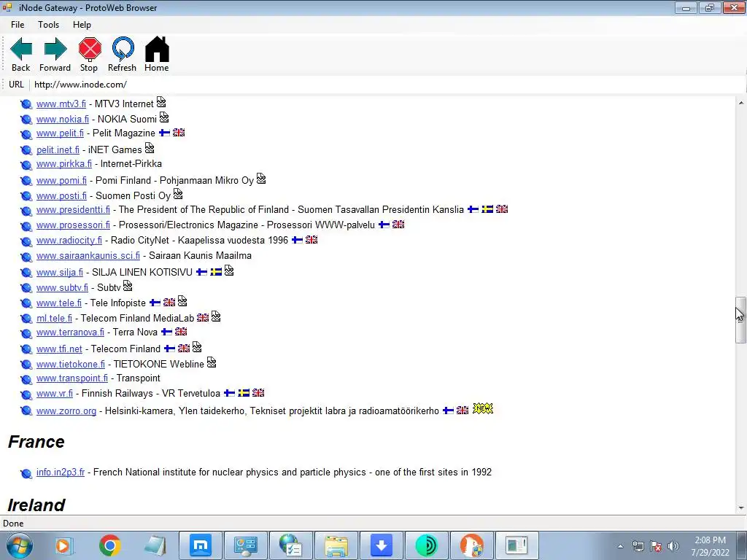747x560 pixels.
Task: Open the www.mtv3.fi link
Action: pos(61,104)
